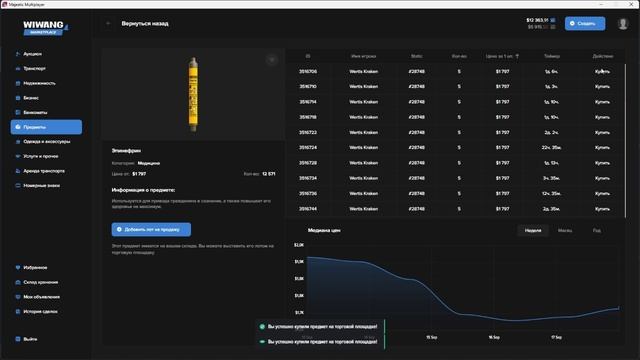Click the История сделок sidebar icon

(18, 311)
